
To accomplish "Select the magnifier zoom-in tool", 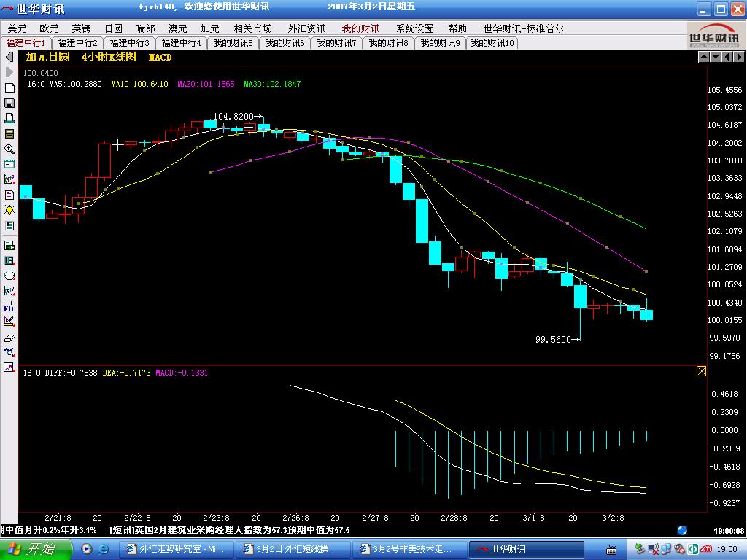I will click(x=9, y=149).
